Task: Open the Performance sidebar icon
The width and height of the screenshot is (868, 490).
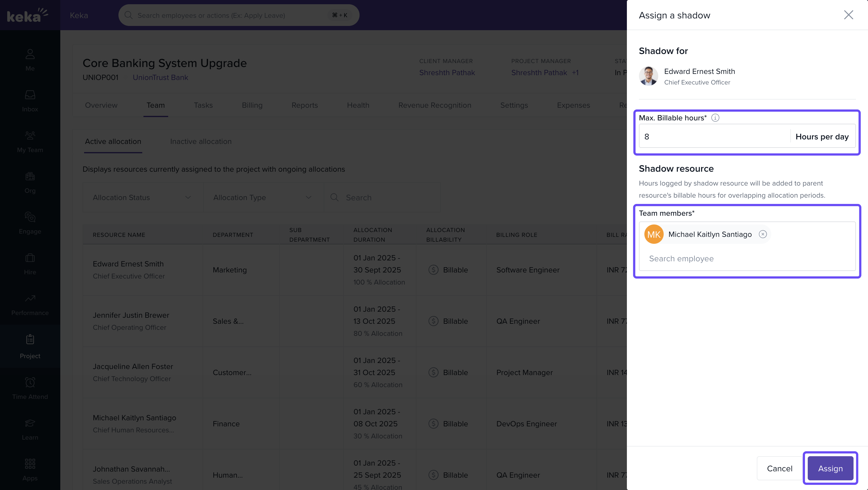Action: [30, 304]
